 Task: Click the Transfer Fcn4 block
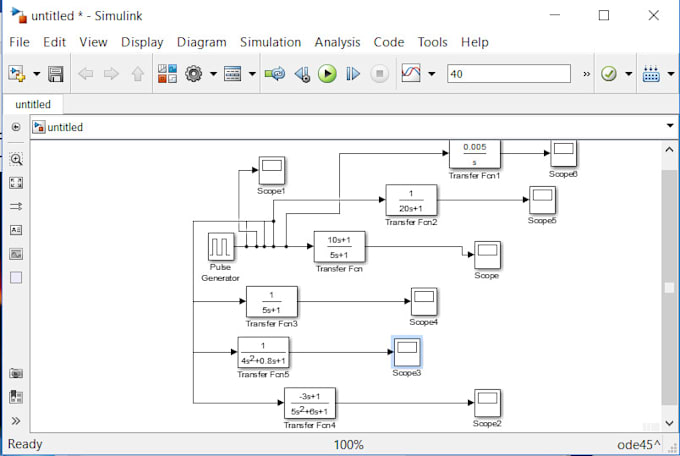(x=310, y=404)
